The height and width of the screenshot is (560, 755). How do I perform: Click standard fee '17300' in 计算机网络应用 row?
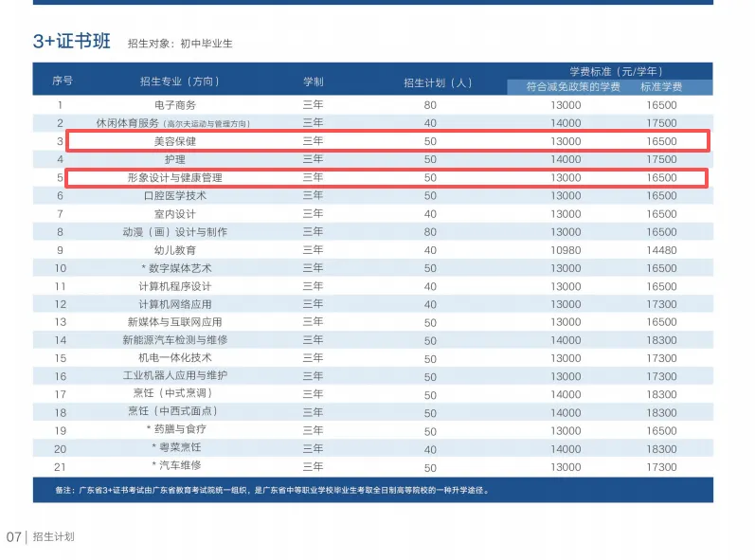(x=661, y=304)
